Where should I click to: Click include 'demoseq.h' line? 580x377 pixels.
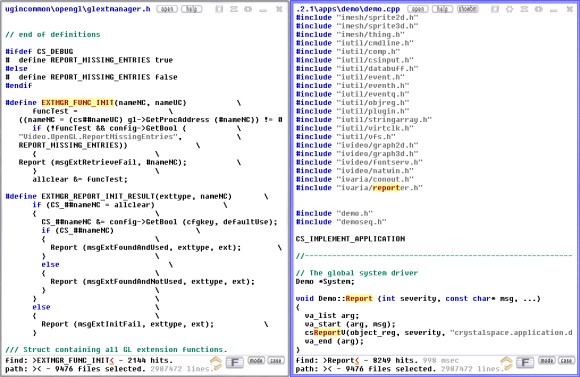point(341,222)
